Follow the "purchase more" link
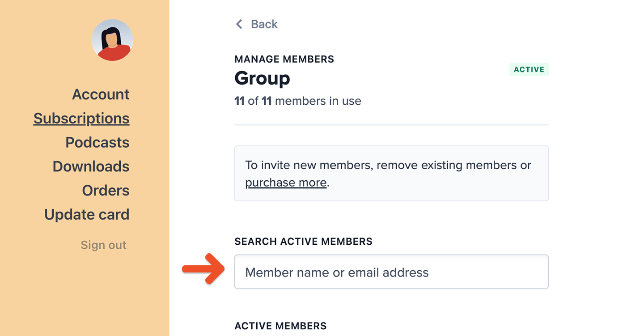Viewport: 644px width, 336px height. click(286, 183)
